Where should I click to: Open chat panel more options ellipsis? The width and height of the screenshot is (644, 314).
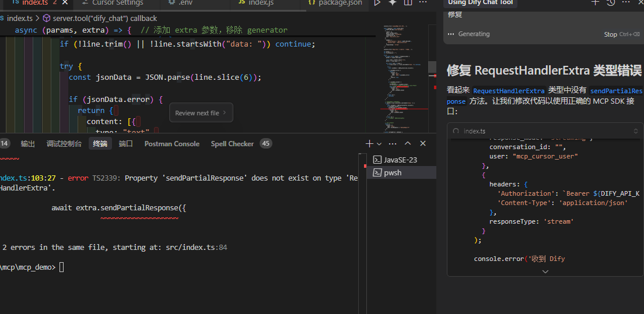click(x=626, y=2)
